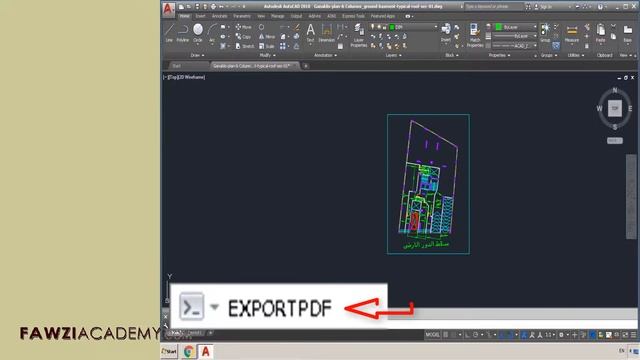
Task: Expand command line history arrow
Action: tap(214, 307)
